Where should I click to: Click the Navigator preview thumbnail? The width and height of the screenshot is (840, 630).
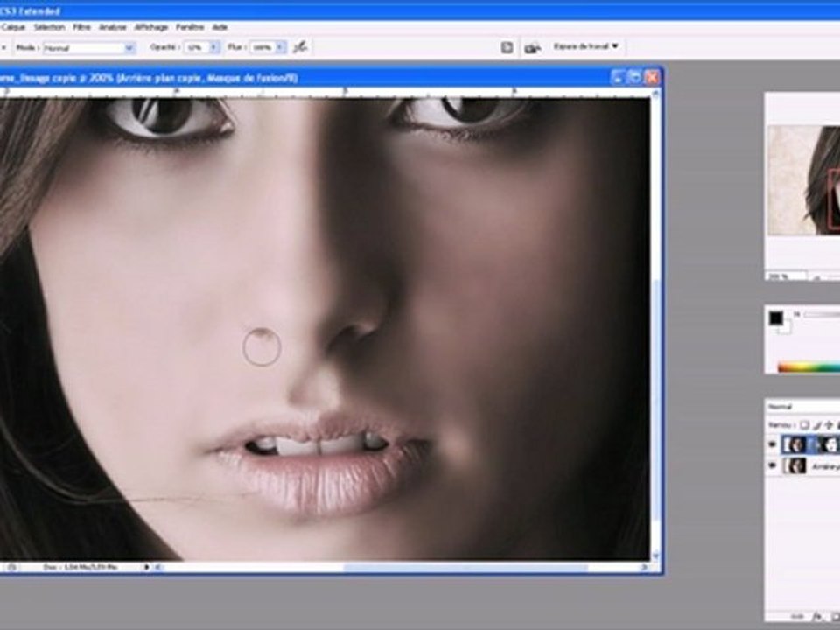point(803,180)
